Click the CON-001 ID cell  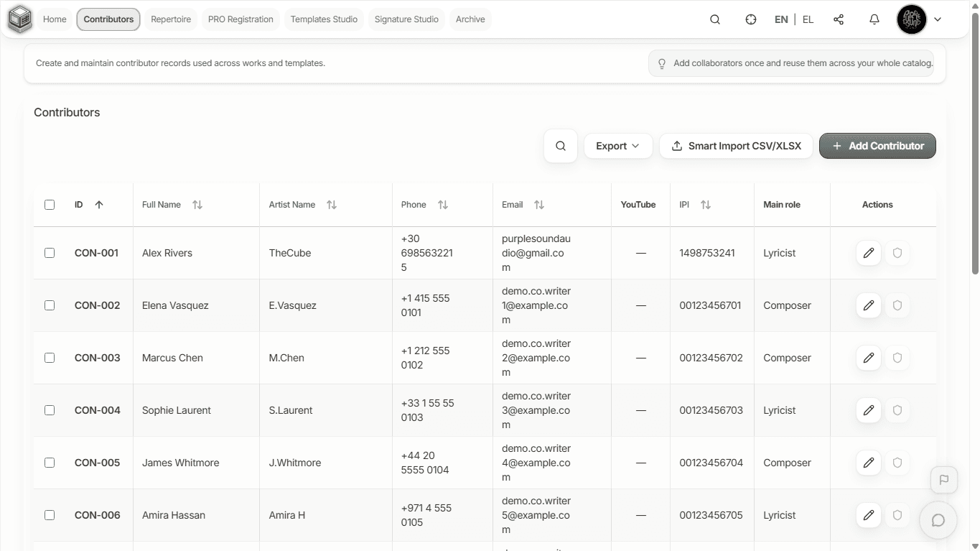point(97,253)
